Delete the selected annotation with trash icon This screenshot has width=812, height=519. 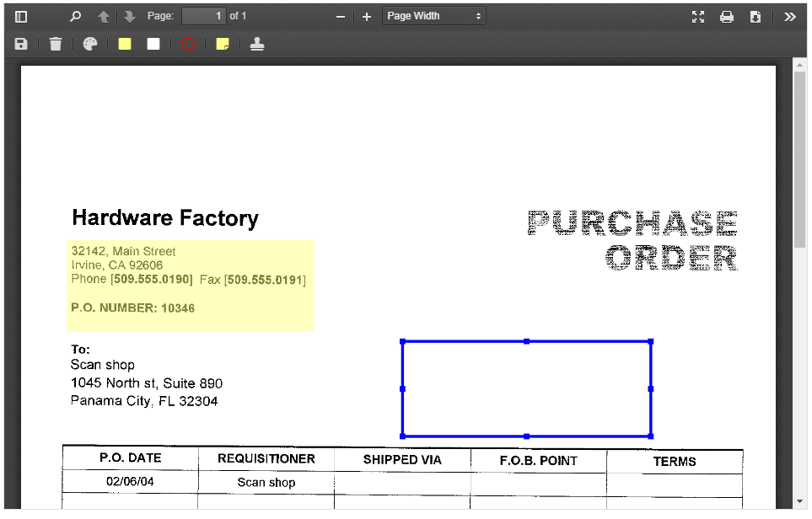click(x=56, y=44)
